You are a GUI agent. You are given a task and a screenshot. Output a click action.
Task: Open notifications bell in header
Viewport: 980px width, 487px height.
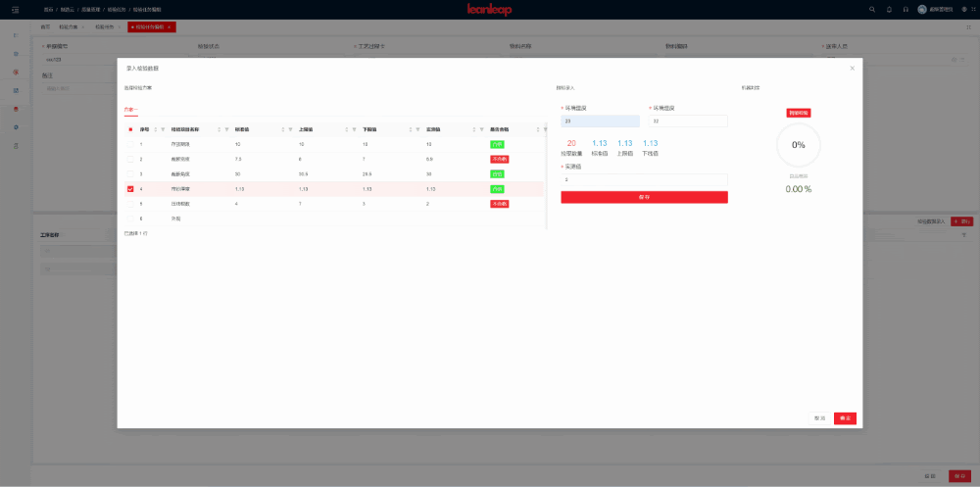tap(890, 10)
